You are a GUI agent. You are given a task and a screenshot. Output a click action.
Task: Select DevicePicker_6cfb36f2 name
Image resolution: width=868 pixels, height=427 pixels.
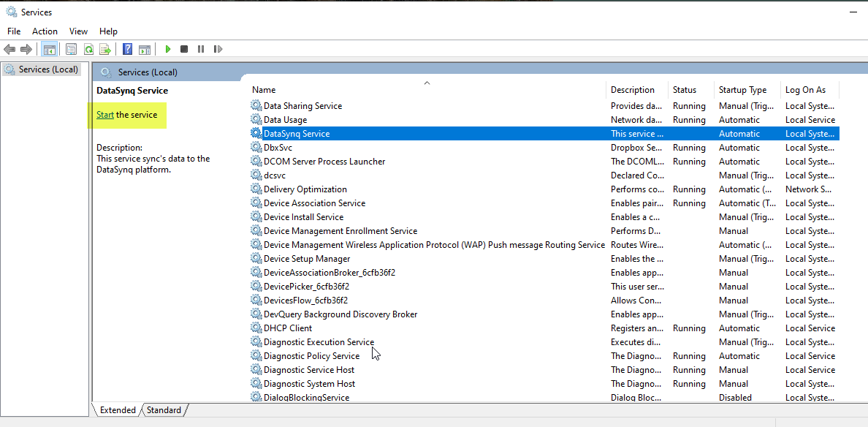pos(306,287)
